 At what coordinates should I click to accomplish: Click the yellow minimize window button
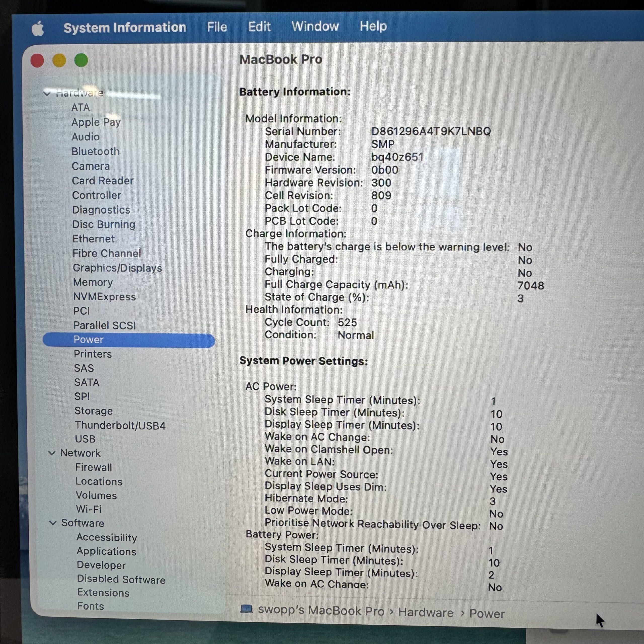59,61
